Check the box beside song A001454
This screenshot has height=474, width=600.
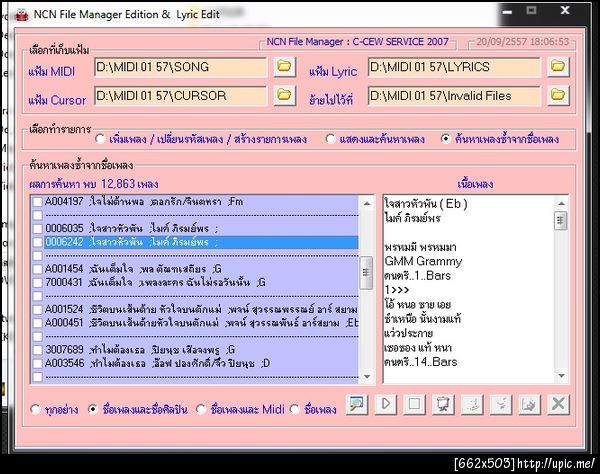(38, 269)
